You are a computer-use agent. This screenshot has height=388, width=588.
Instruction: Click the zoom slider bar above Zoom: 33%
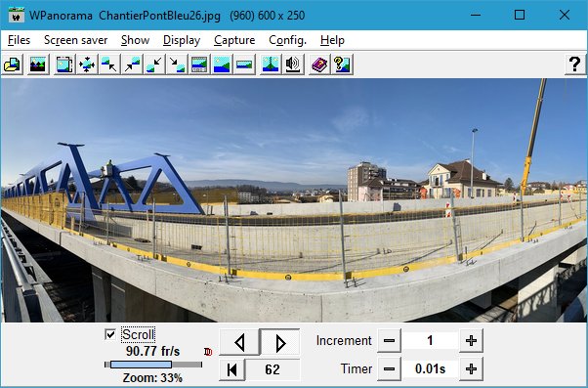point(153,365)
